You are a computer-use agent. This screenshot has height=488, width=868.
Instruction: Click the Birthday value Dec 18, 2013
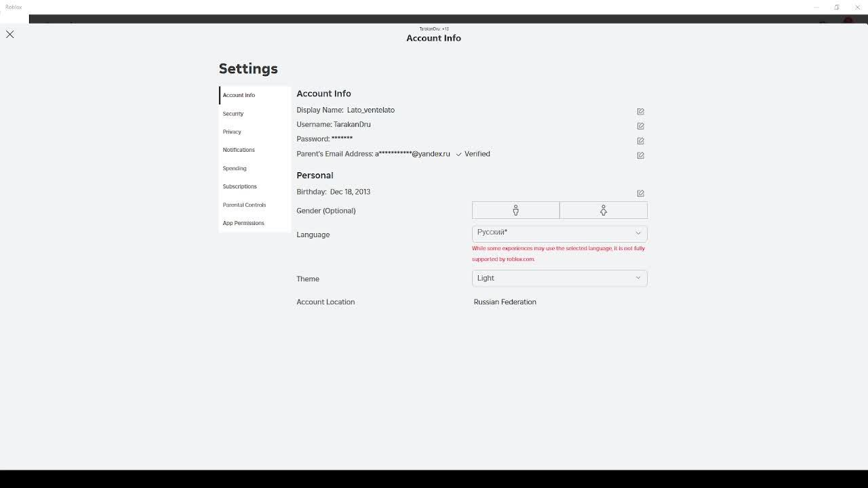click(x=350, y=192)
